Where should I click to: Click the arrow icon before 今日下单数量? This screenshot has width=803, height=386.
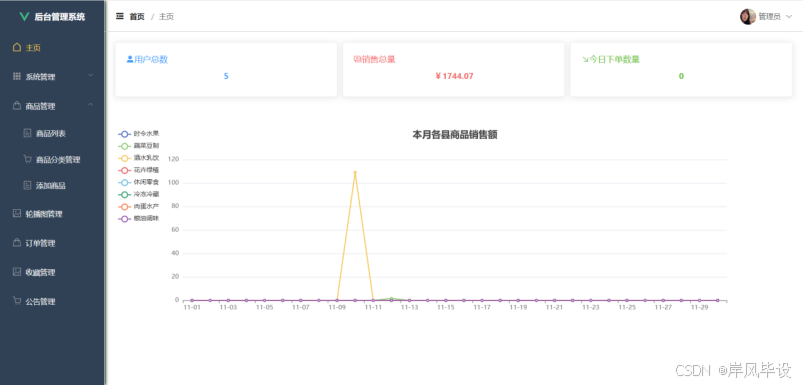[585, 59]
